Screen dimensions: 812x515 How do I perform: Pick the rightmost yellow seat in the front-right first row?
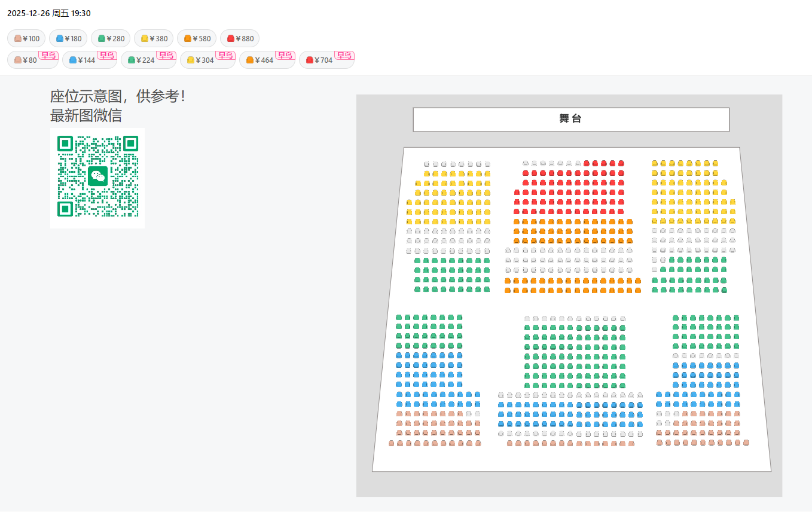[715, 163]
